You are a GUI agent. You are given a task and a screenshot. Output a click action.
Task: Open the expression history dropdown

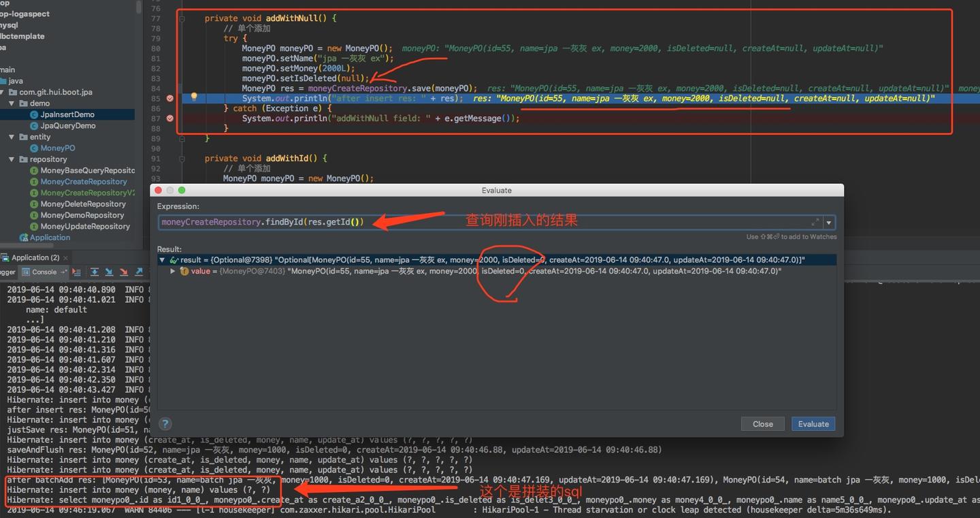tap(828, 222)
